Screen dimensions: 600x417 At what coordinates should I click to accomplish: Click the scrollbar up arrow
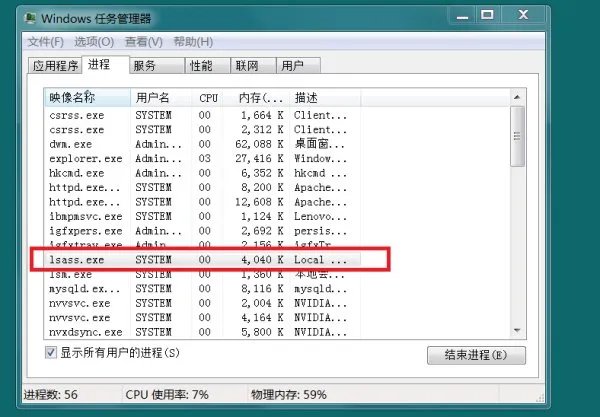click(x=517, y=97)
